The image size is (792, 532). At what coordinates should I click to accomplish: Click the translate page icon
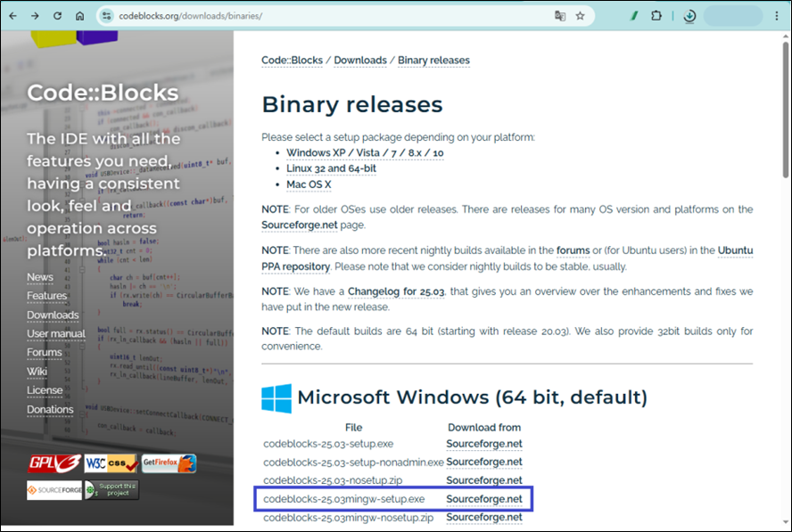[559, 16]
